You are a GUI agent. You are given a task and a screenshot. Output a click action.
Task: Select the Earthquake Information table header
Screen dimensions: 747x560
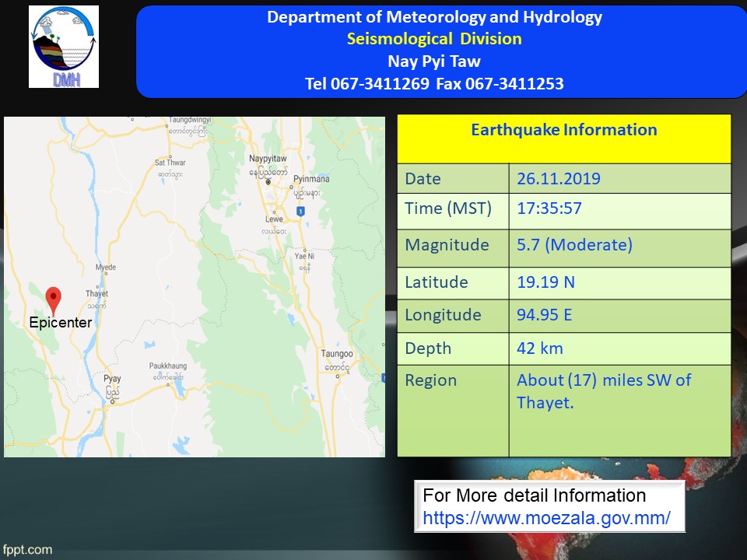point(563,131)
